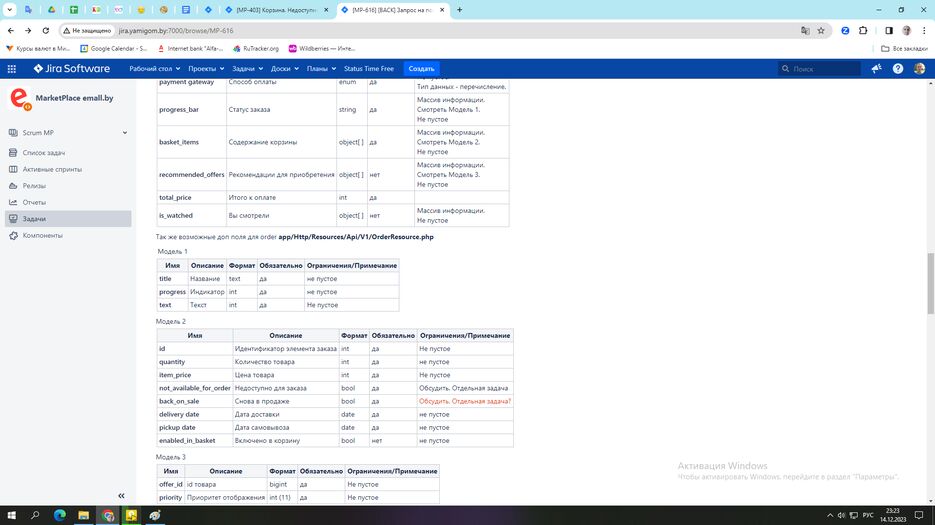Open the Jira help question mark
Viewport: 935px width, 525px height.
897,69
